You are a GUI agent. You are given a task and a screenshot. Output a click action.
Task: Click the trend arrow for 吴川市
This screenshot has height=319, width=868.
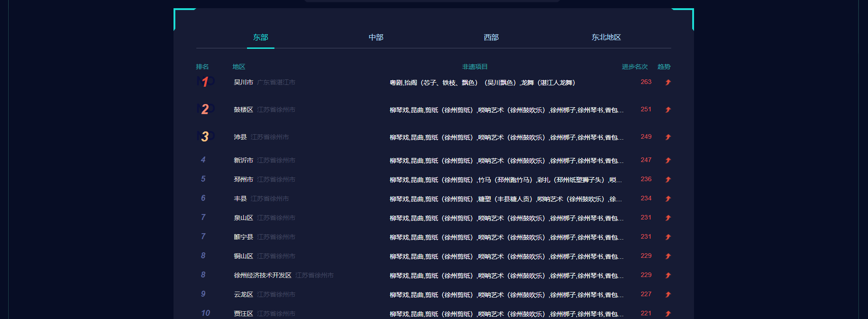tap(668, 82)
